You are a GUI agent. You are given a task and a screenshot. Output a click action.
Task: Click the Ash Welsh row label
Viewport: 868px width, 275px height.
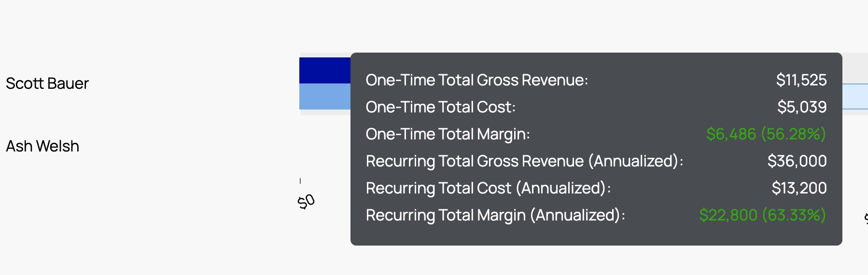(42, 146)
